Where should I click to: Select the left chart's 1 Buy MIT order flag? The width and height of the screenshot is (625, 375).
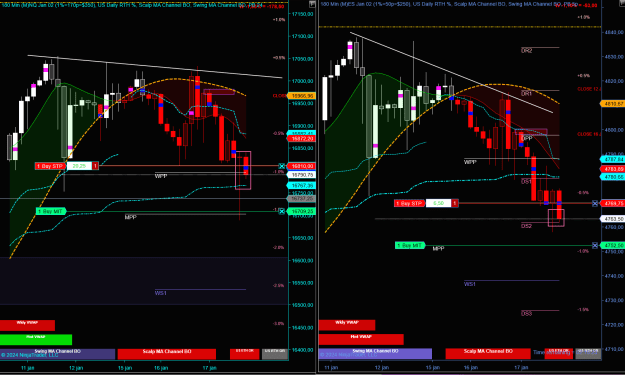click(x=51, y=211)
